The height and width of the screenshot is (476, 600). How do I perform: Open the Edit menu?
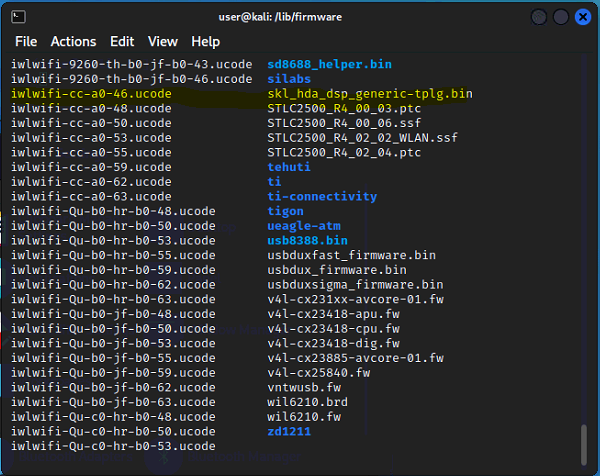[122, 41]
